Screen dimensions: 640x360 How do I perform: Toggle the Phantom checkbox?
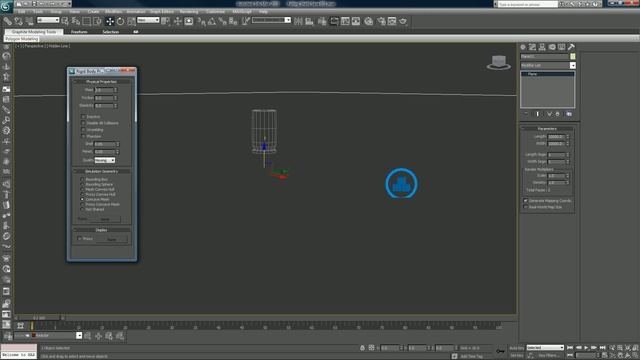pos(83,136)
